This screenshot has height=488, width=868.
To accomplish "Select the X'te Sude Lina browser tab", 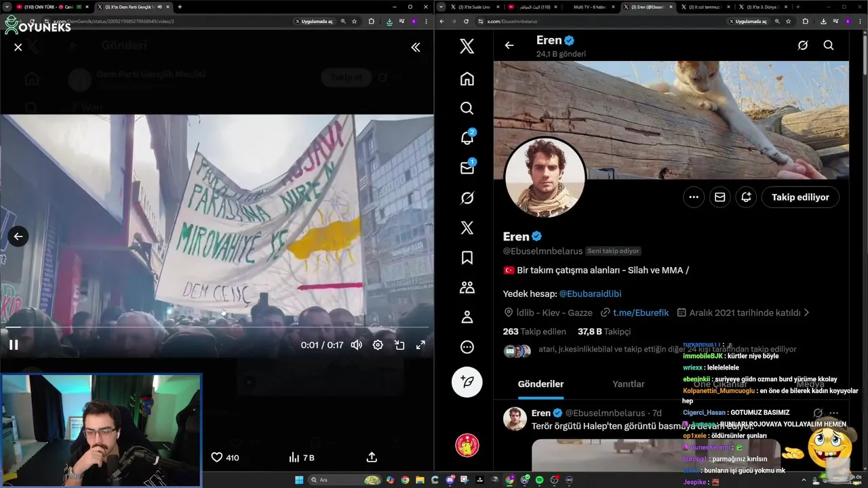I will click(x=475, y=7).
